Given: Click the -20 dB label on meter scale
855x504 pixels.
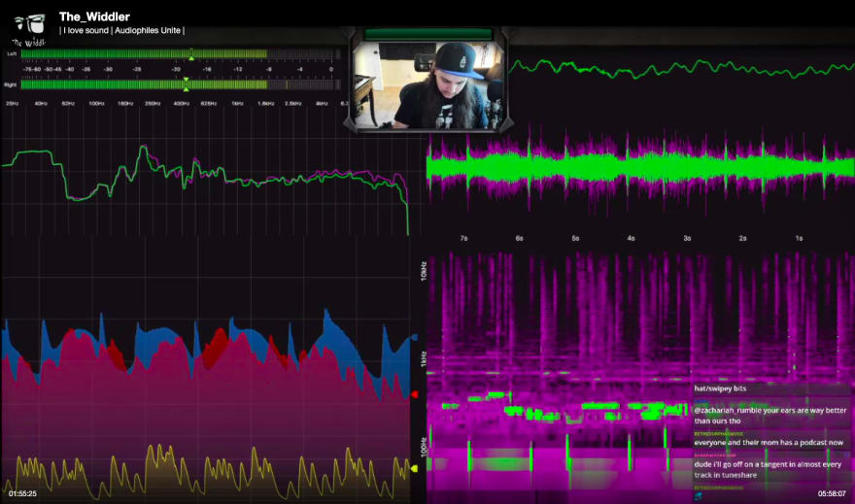Looking at the screenshot, I should (176, 70).
